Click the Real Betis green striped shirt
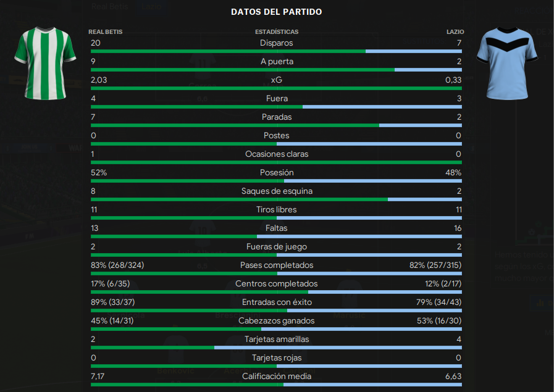This screenshot has height=392, width=554. 45,64
